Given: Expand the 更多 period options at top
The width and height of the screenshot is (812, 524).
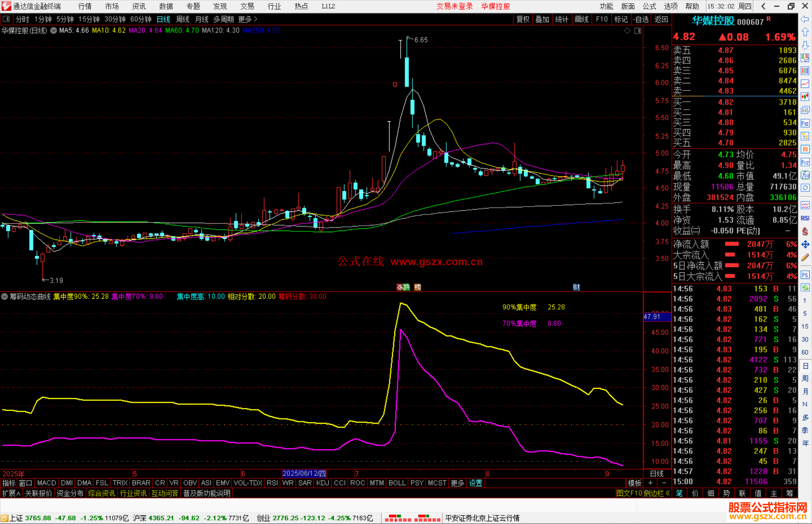Looking at the screenshot, I should pyautogui.click(x=248, y=19).
